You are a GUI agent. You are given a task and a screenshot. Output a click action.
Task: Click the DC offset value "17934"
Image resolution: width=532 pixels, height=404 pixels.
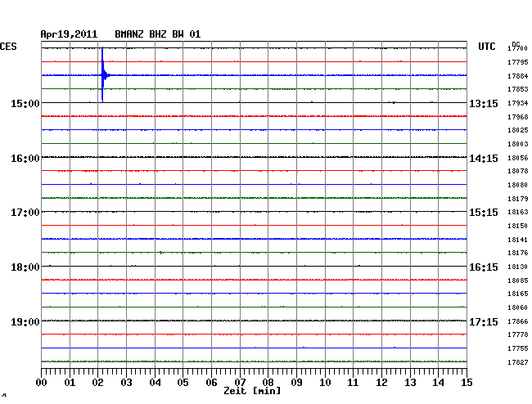[518, 103]
